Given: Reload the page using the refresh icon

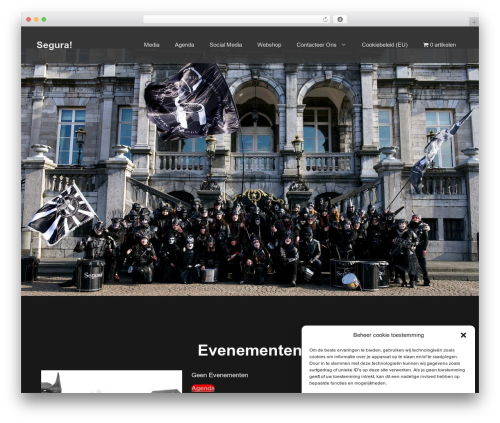Looking at the screenshot, I should coord(325,19).
